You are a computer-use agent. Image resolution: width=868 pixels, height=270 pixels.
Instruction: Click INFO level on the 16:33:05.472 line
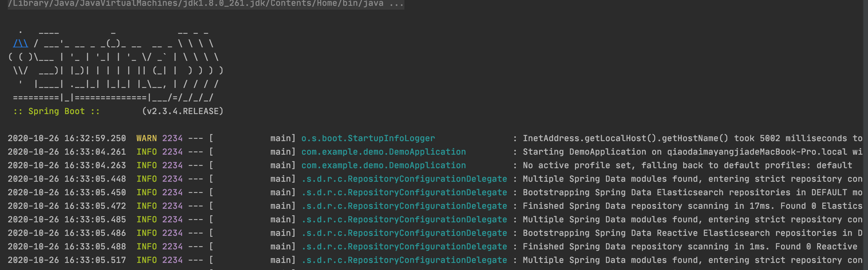146,206
